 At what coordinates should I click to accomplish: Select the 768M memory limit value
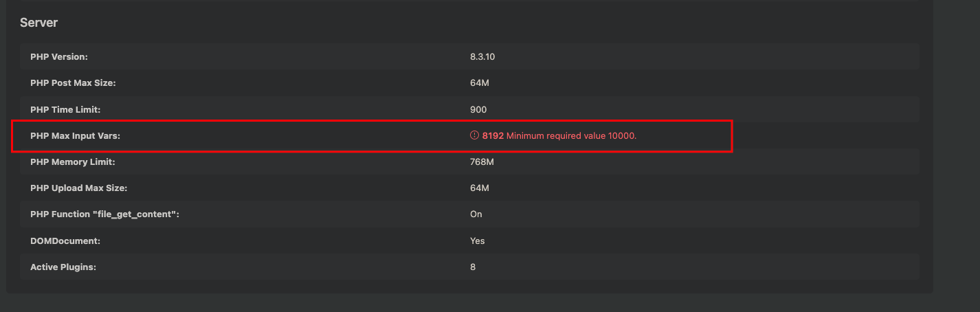tap(482, 161)
